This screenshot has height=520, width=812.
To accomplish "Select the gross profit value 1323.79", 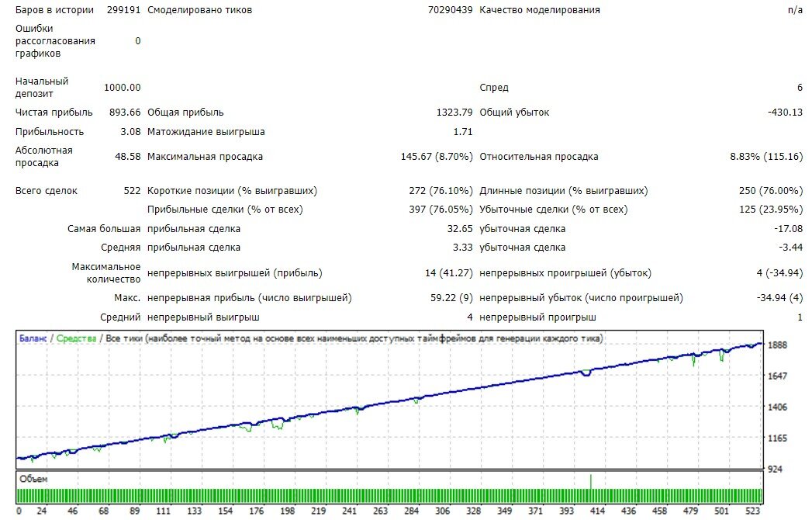I will pos(454,113).
